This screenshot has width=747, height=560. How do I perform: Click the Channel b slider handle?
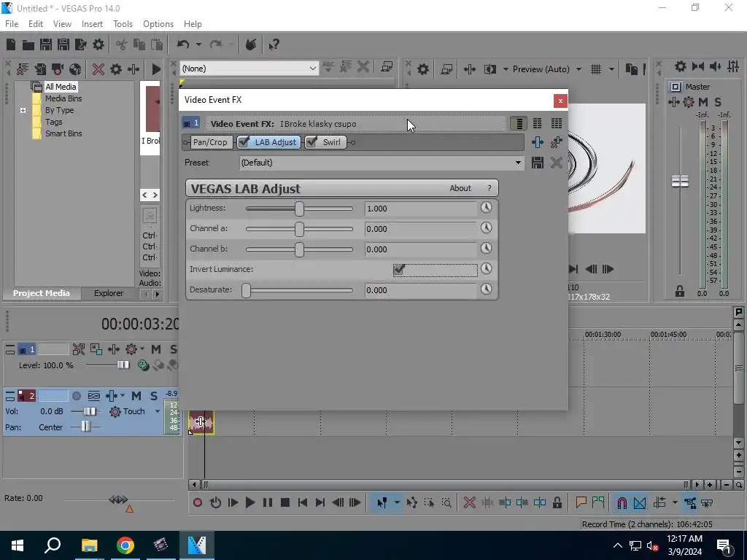[x=299, y=249]
